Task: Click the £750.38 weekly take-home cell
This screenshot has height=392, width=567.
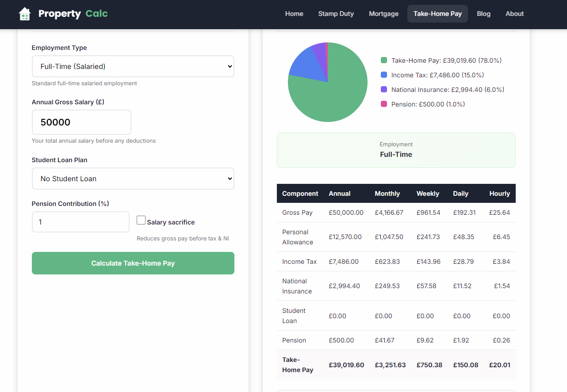Action: pos(429,365)
